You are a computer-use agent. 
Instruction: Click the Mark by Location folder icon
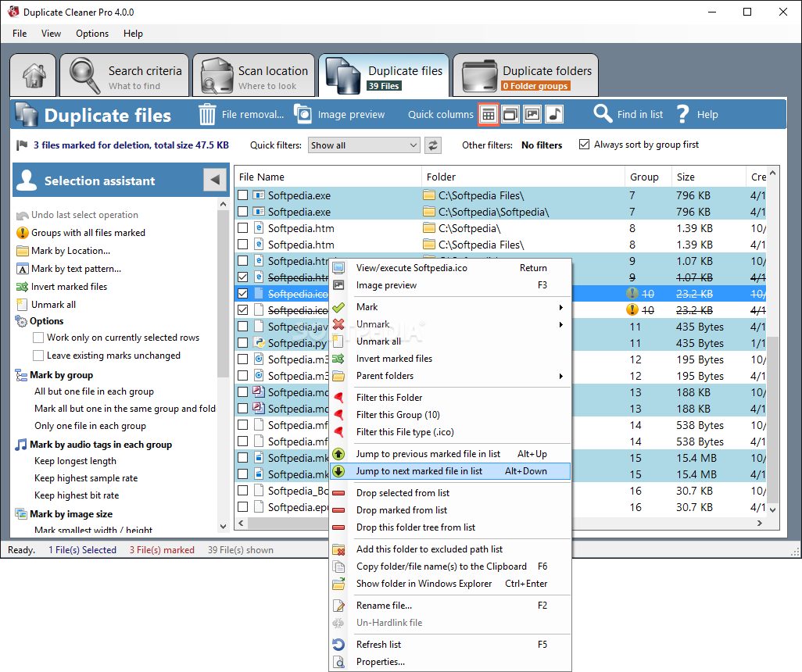pyautogui.click(x=23, y=251)
